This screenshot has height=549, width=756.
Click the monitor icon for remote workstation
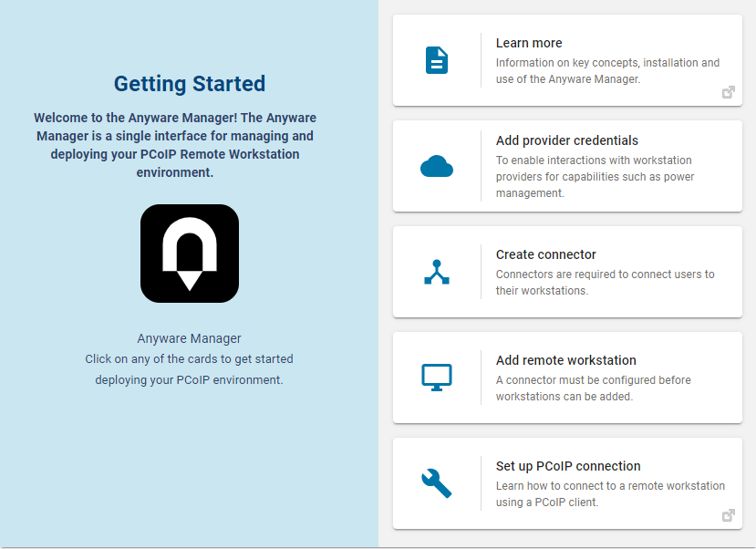436,378
